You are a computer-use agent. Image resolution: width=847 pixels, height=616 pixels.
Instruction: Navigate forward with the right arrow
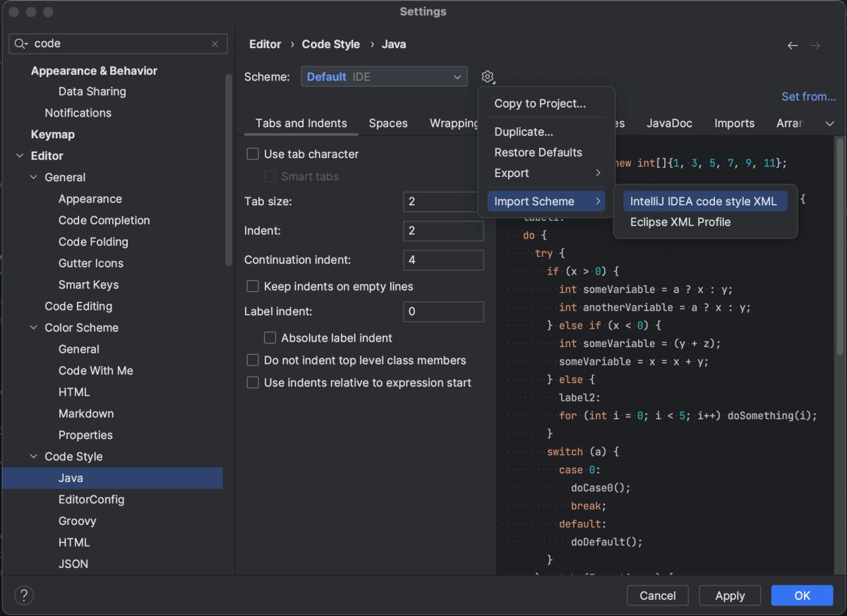click(815, 45)
